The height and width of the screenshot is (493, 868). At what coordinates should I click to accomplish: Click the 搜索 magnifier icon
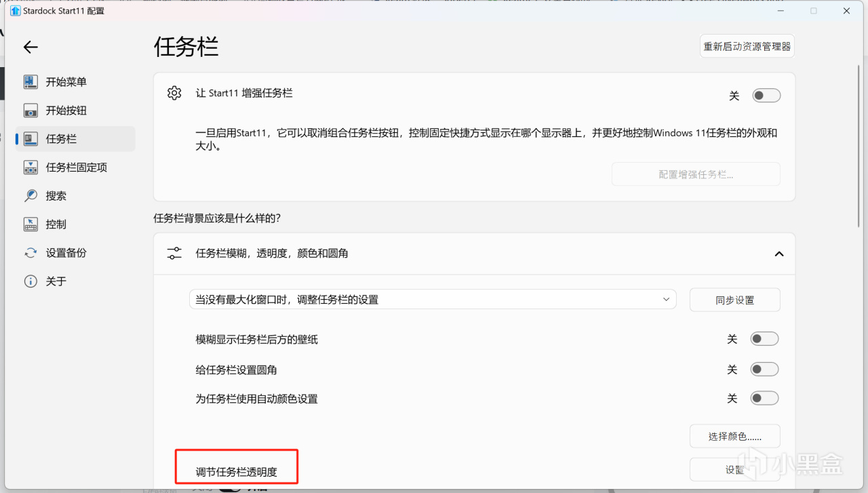click(x=31, y=196)
